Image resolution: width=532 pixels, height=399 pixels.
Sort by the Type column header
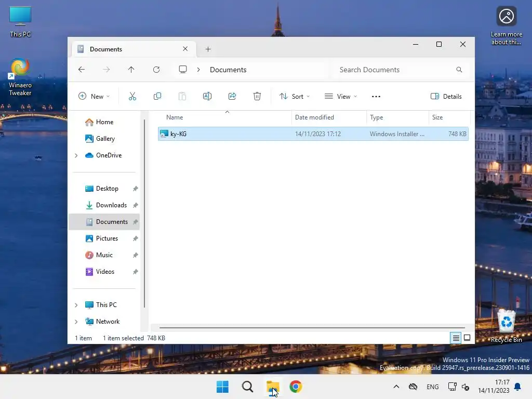coord(397,117)
